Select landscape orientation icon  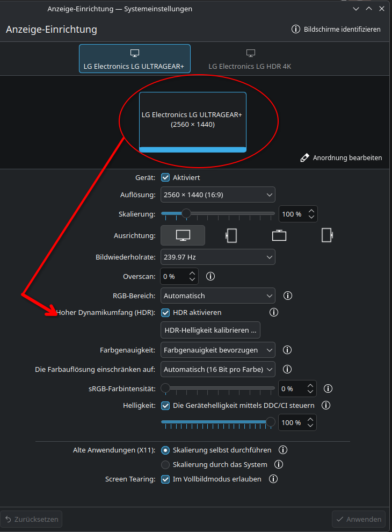(183, 235)
